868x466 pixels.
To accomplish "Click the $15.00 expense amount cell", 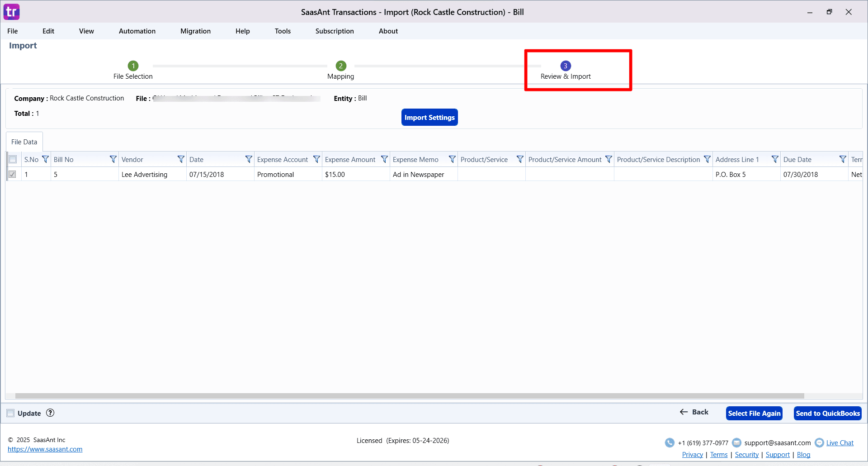I will point(356,174).
